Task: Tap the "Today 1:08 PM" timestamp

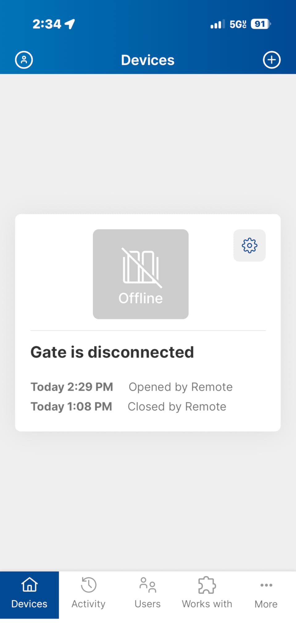Action: [x=71, y=406]
